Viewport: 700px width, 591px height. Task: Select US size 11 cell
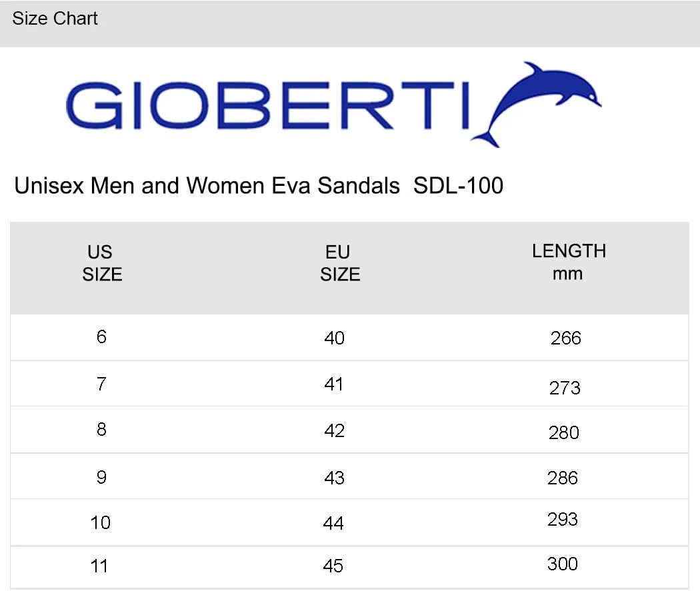tap(99, 566)
